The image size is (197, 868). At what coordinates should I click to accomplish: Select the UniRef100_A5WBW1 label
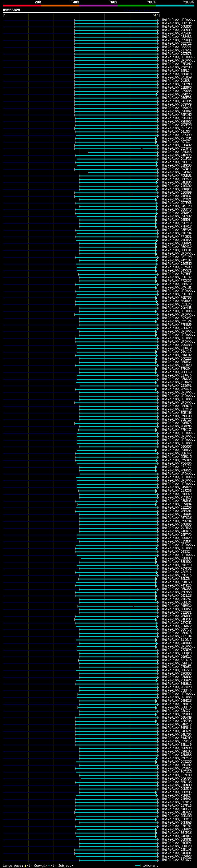[177, 176]
